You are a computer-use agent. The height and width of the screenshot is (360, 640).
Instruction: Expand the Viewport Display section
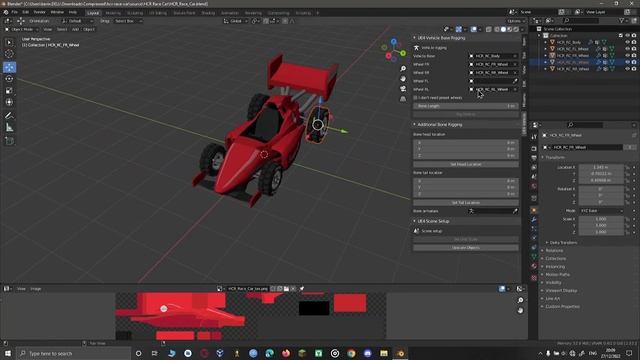click(561, 291)
